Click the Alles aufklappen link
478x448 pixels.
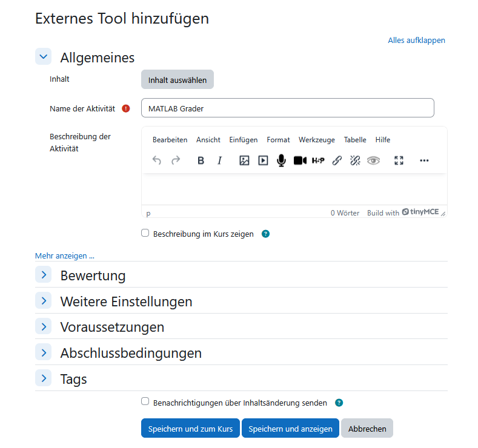[x=416, y=40]
